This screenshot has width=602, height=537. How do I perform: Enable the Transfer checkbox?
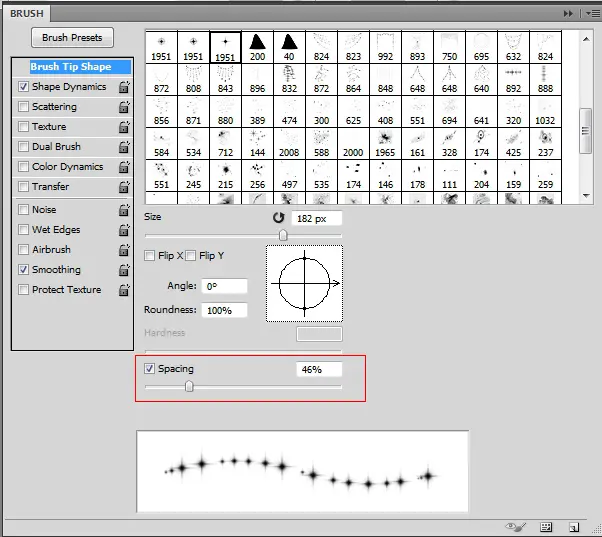tap(23, 187)
